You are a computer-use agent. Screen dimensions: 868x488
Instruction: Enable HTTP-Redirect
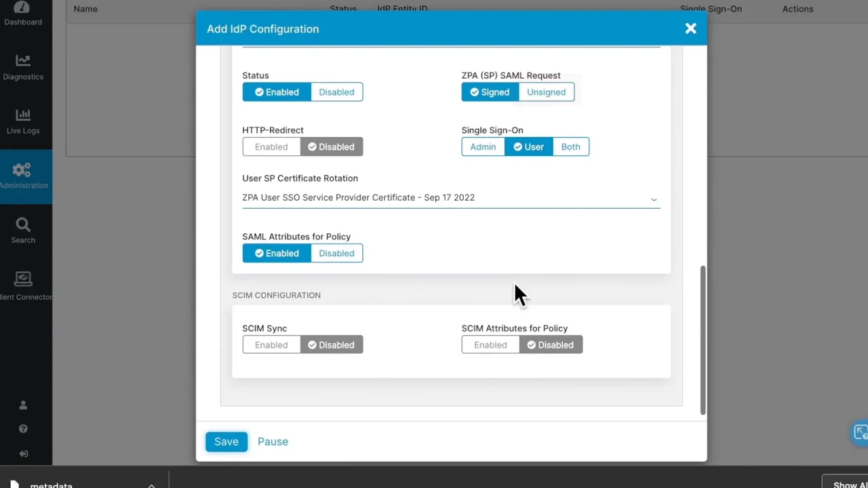click(271, 147)
